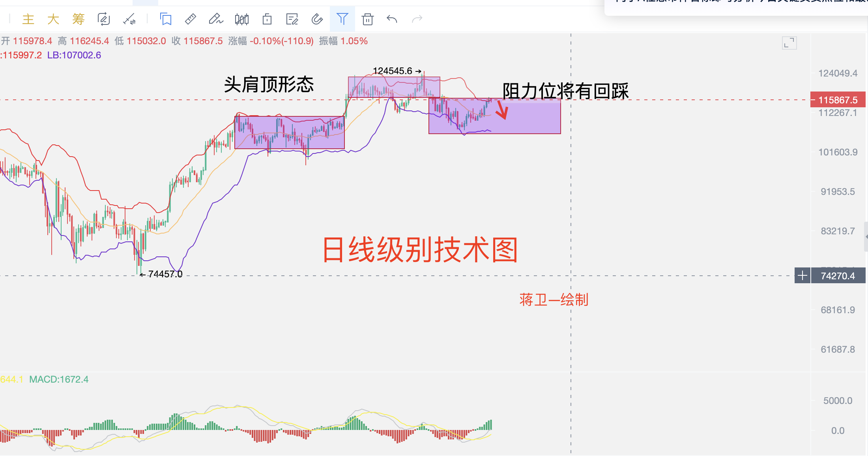Click the 涨幅 -0.10%(-110.9) value
Screen dimensions: 868x456
point(271,41)
